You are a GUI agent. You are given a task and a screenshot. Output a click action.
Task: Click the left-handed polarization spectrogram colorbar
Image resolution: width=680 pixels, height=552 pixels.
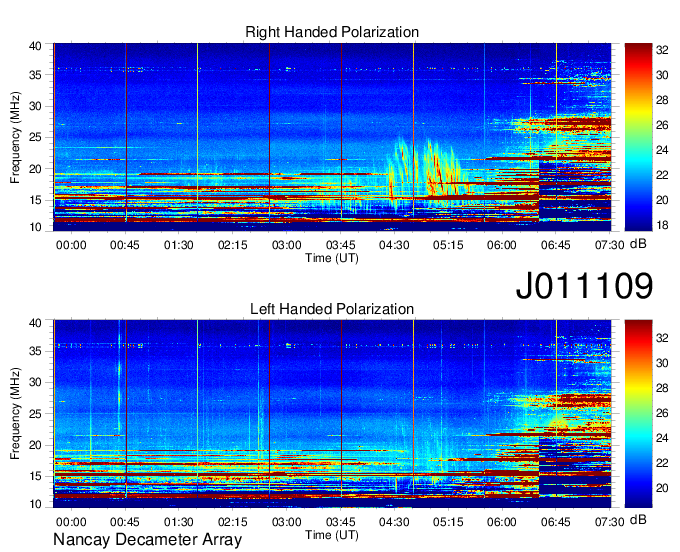pos(638,414)
